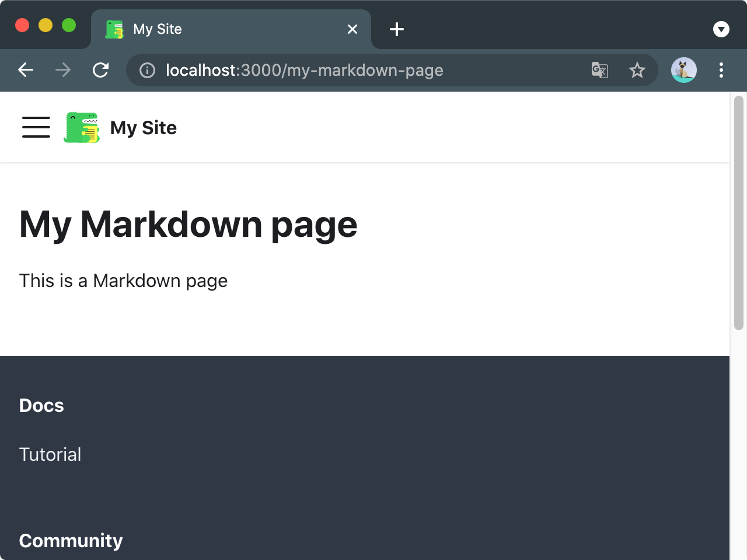Screen dimensions: 747x560
Task: Reload the page with the refresh icon
Action: pyautogui.click(x=100, y=70)
